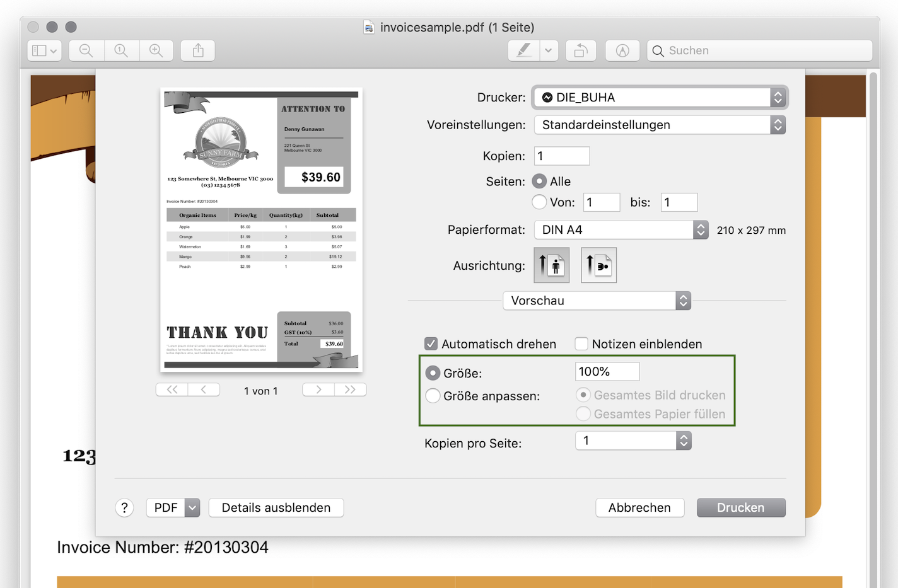Open the Papierformat DIN A4 dropdown
This screenshot has height=588, width=898.
(621, 230)
